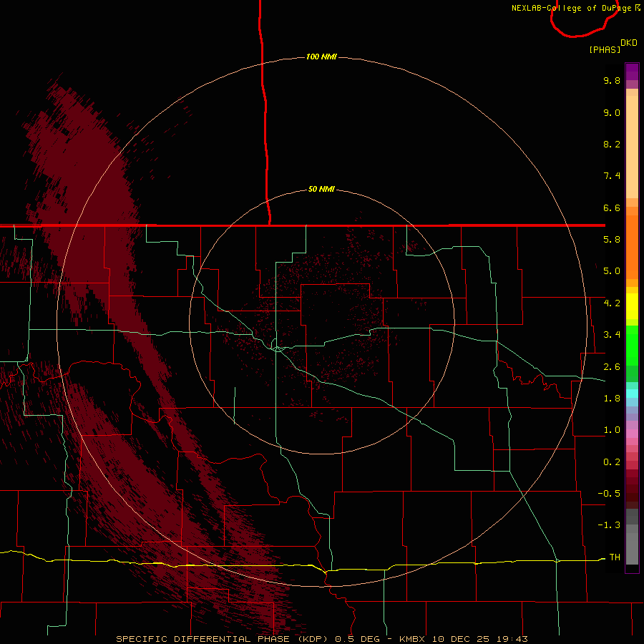Click the 50 NMI range ring label
The image size is (644, 644).
[x=321, y=190]
